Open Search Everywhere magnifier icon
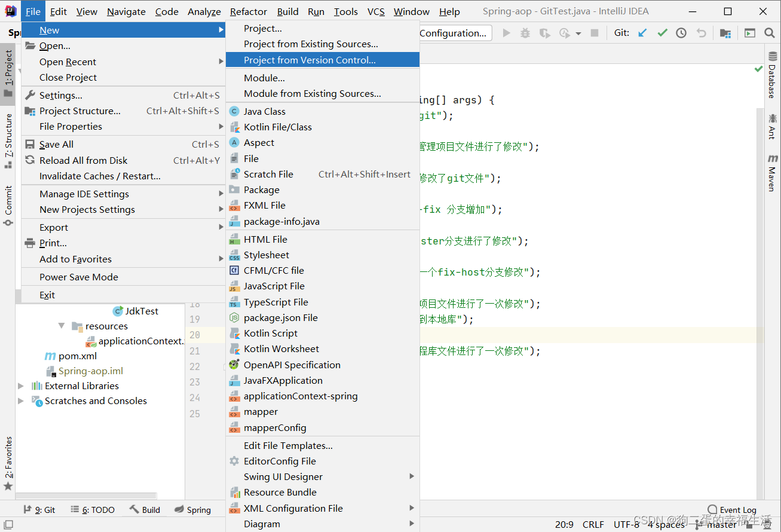The height and width of the screenshot is (532, 781). tap(770, 33)
